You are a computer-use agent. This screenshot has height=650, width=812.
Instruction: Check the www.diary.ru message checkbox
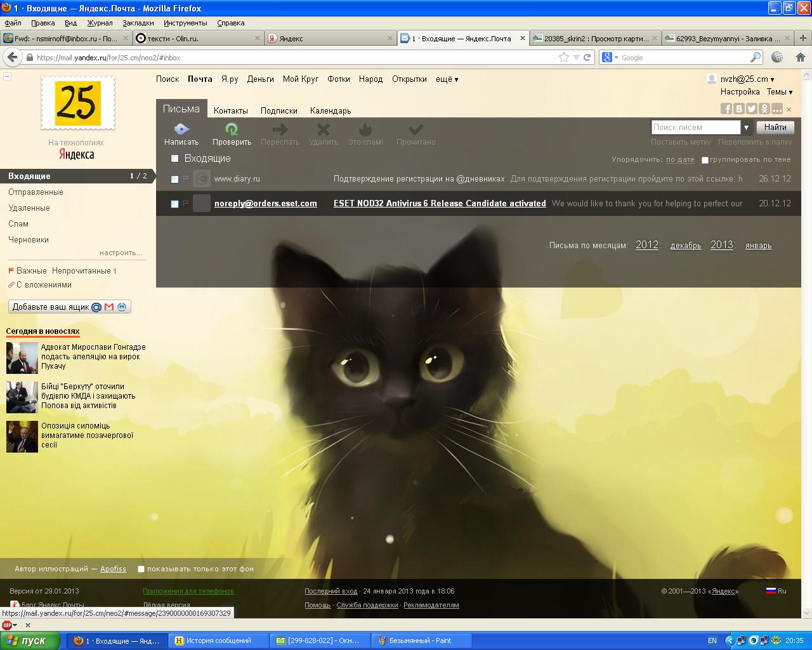[174, 179]
